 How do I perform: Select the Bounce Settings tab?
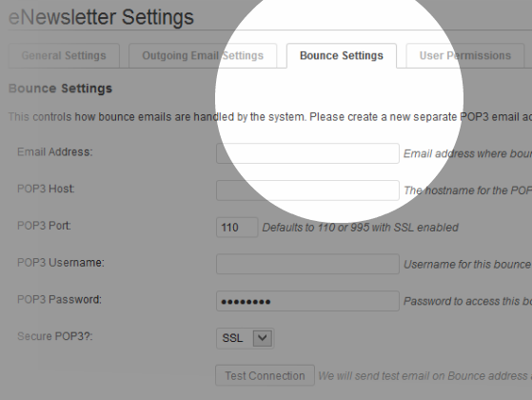point(342,55)
